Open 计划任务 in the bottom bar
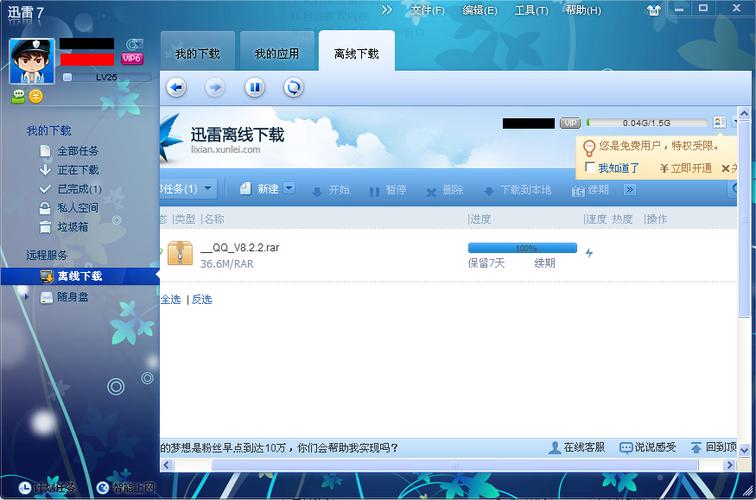Image resolution: width=756 pixels, height=500 pixels. pyautogui.click(x=47, y=488)
